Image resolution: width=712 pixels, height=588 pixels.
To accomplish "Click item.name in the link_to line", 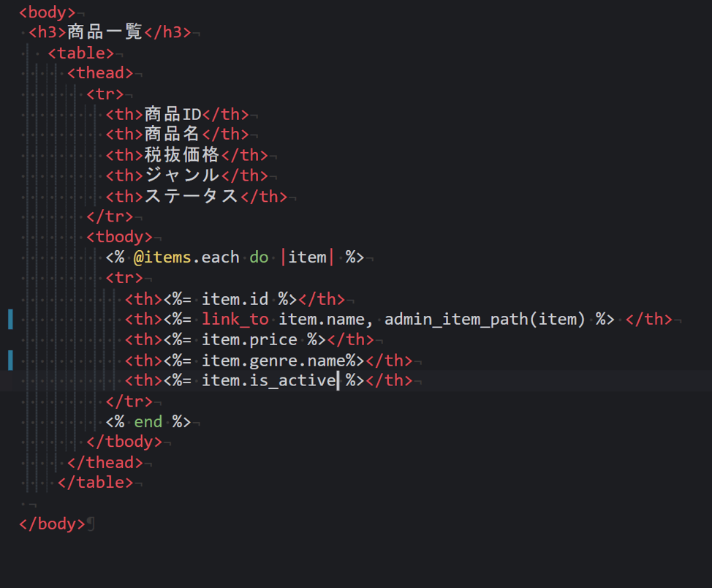I will click(x=321, y=320).
